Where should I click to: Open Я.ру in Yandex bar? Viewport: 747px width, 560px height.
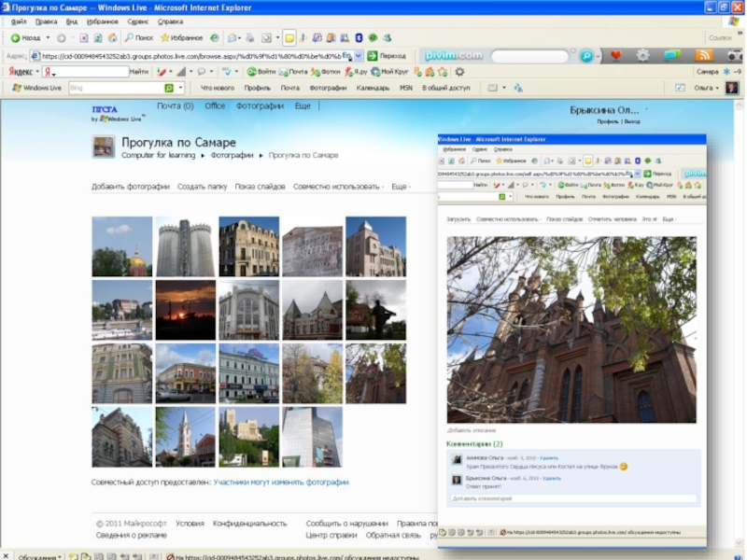356,72
